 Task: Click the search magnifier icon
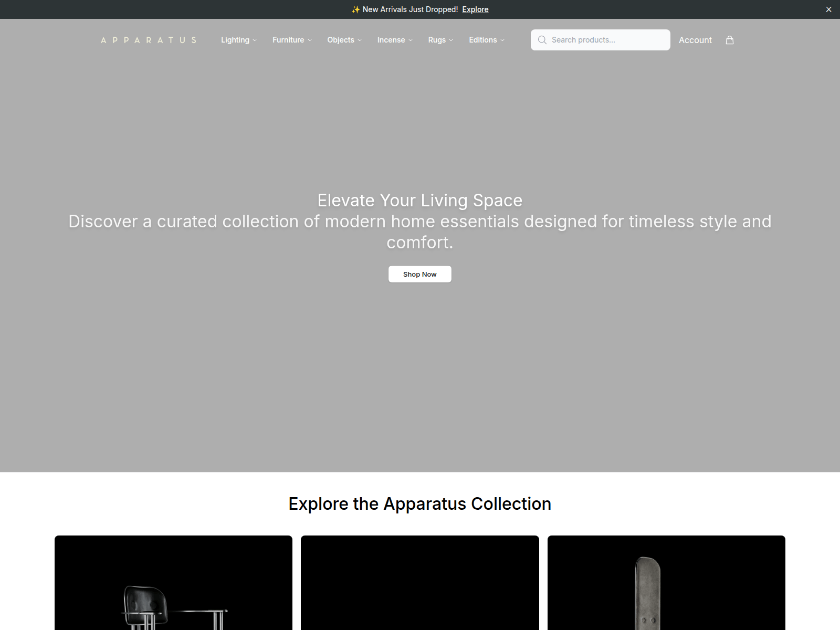coord(542,40)
